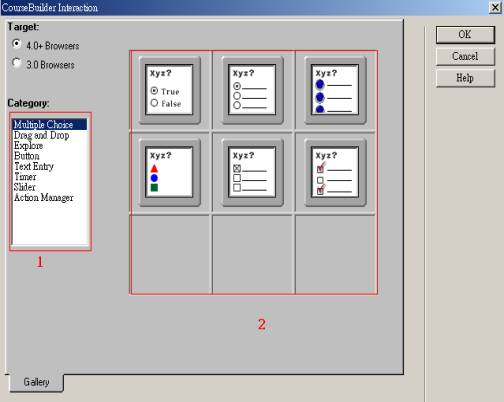Pick the red checkmark checkbox icon

pos(335,172)
